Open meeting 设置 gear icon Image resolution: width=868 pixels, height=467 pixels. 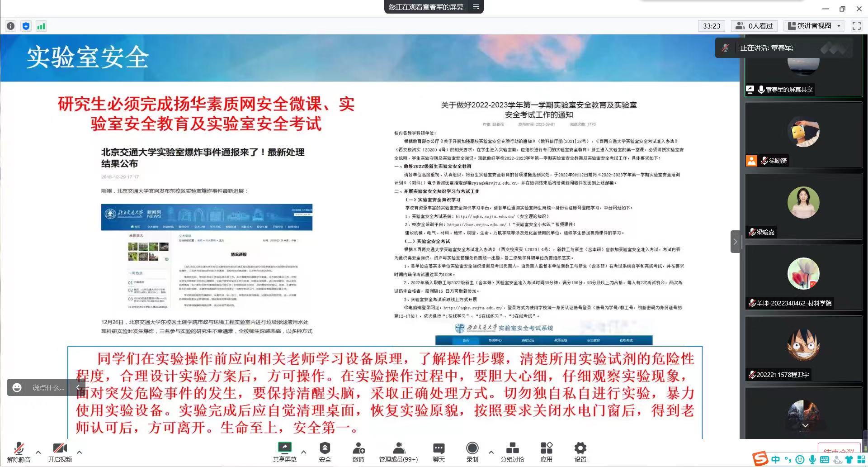580,449
